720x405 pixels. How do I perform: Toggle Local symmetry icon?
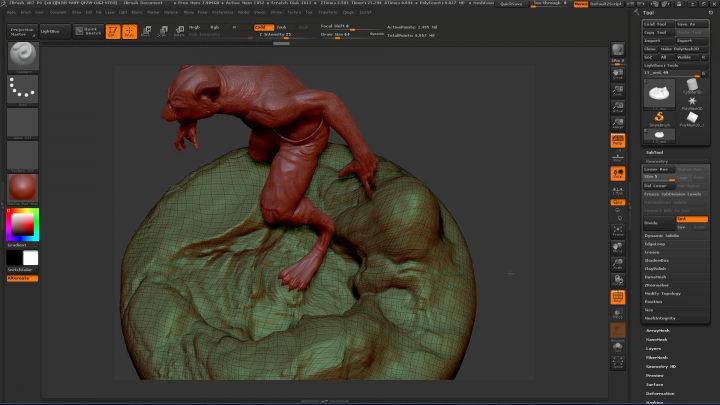pyautogui.click(x=618, y=174)
